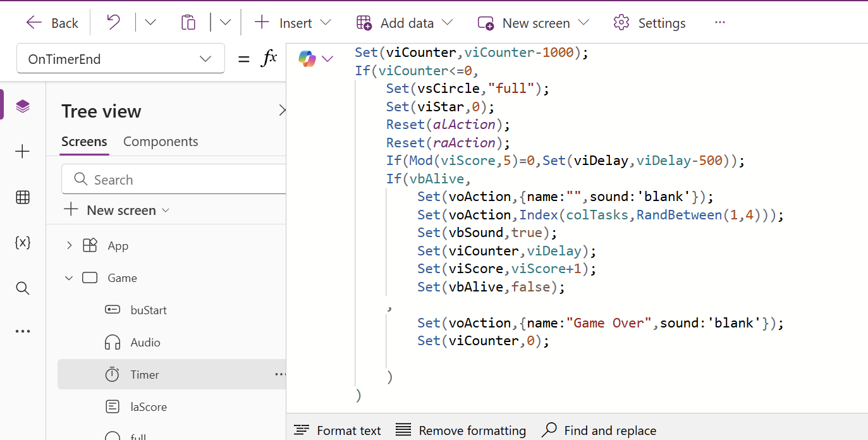
Task: Click Reset(alAction) line in formula
Action: tap(448, 125)
